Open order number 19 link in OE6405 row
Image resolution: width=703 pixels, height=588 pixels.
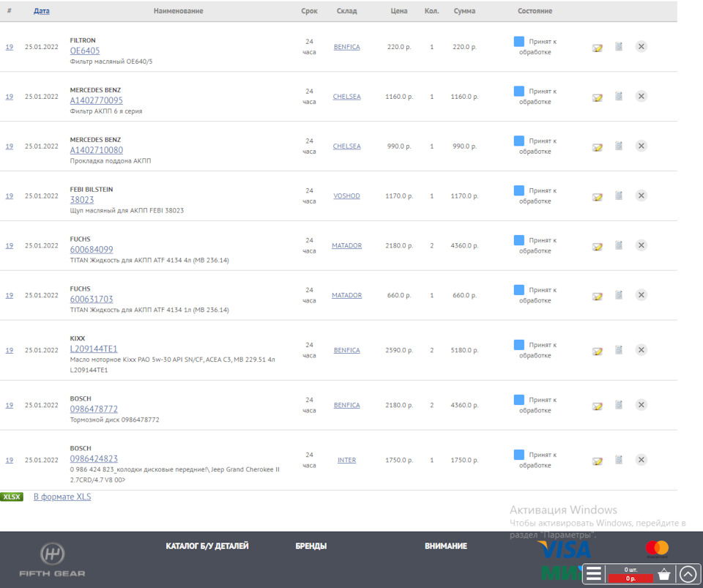(x=9, y=47)
